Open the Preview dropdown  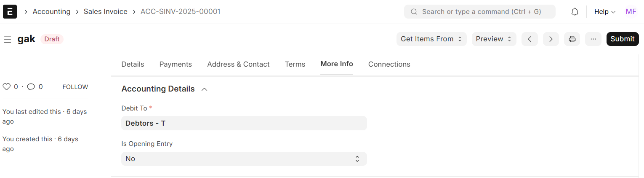(493, 39)
